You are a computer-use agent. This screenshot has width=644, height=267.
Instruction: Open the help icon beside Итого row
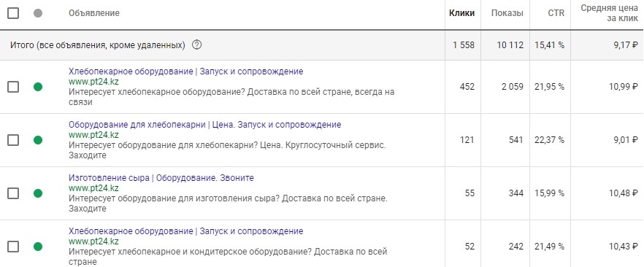(x=196, y=45)
